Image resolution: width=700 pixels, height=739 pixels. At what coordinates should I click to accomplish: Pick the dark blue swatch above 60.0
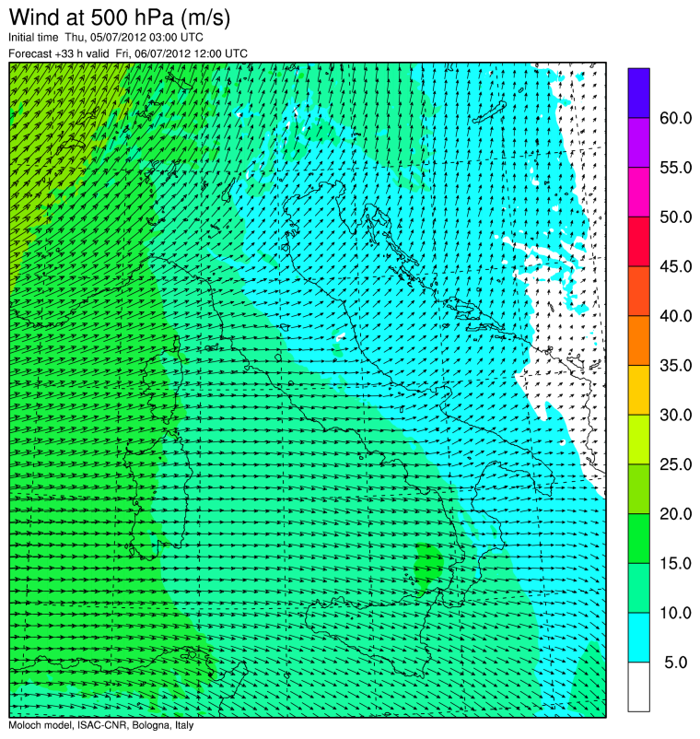tap(639, 93)
